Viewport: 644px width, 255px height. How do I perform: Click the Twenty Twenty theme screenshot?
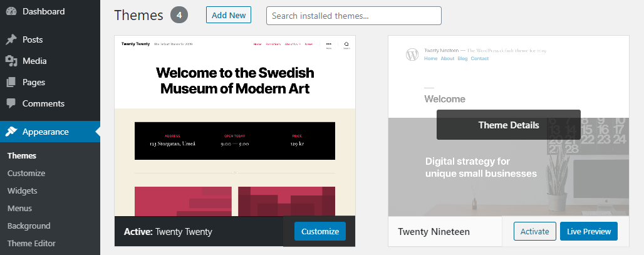tap(235, 125)
